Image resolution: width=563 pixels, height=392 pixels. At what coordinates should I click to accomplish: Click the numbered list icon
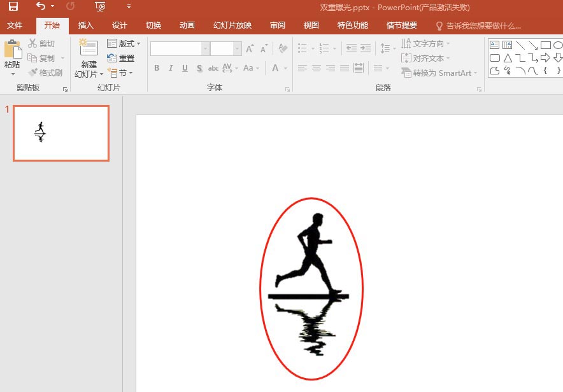pyautogui.click(x=324, y=48)
